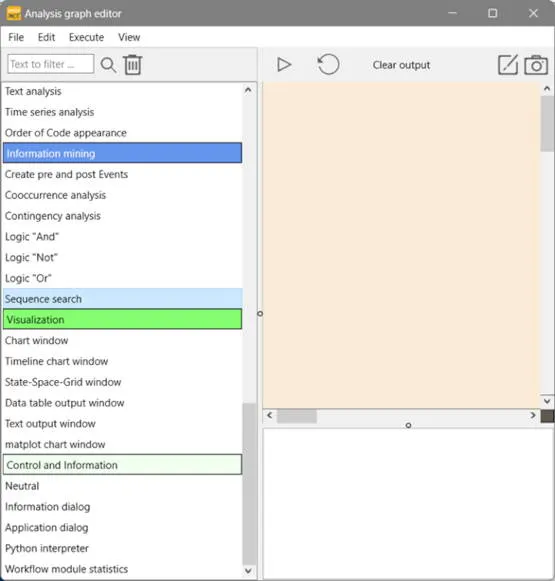Focus the Text to filter input field
The height and width of the screenshot is (581, 555).
[51, 64]
